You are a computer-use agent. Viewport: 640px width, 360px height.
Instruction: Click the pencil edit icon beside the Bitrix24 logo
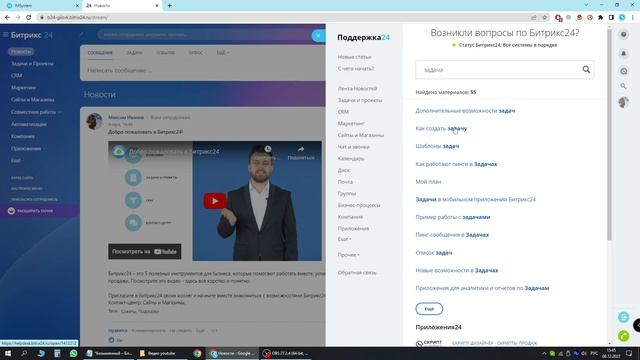81,35
